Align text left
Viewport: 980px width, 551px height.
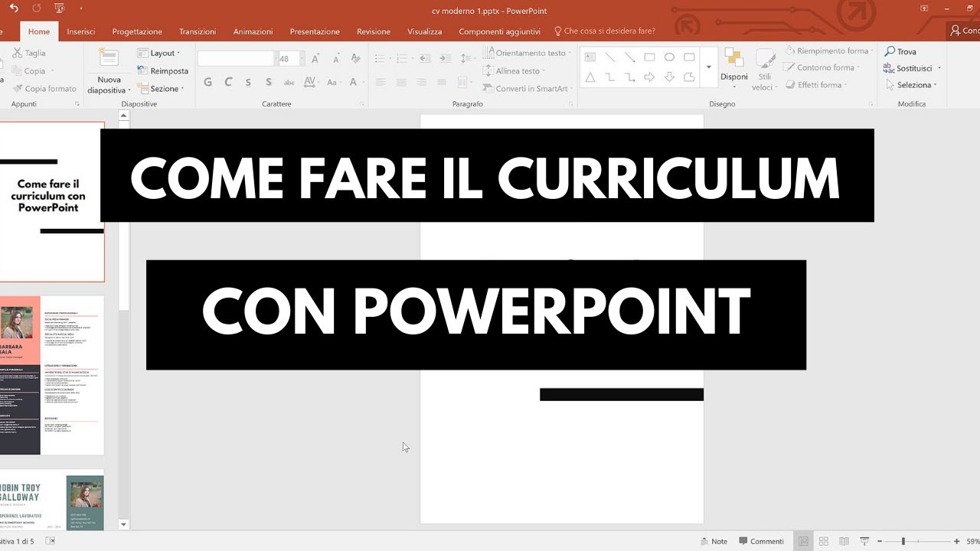click(381, 82)
